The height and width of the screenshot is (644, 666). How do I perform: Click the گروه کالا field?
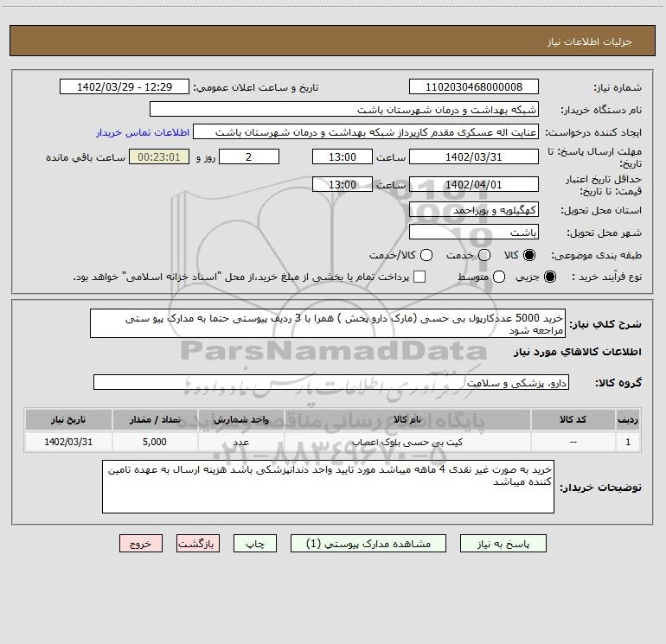[x=331, y=382]
